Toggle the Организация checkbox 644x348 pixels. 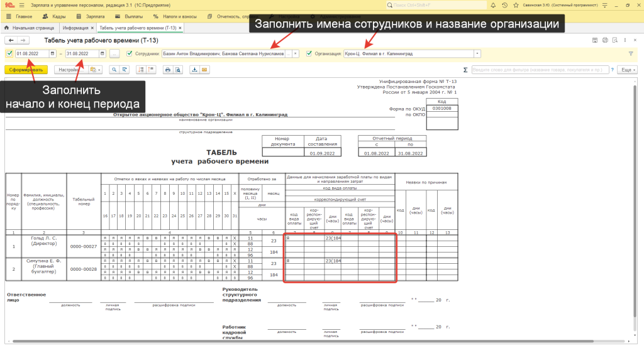coord(309,54)
